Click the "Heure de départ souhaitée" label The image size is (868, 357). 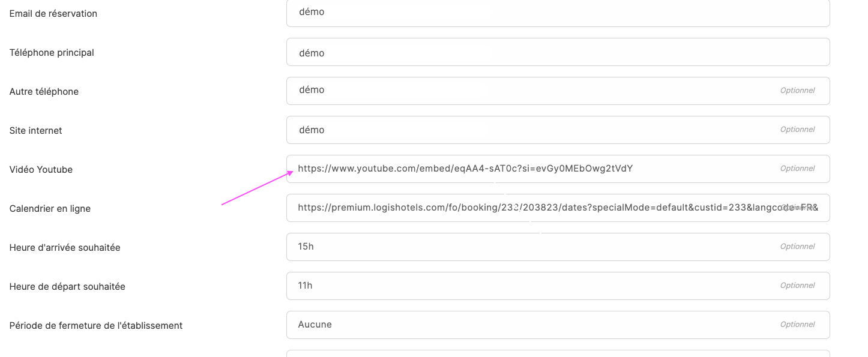coord(67,287)
